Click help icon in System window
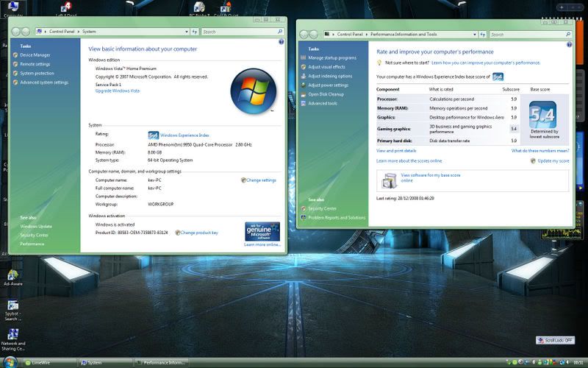Image resolution: width=588 pixels, height=368 pixels. (x=282, y=42)
